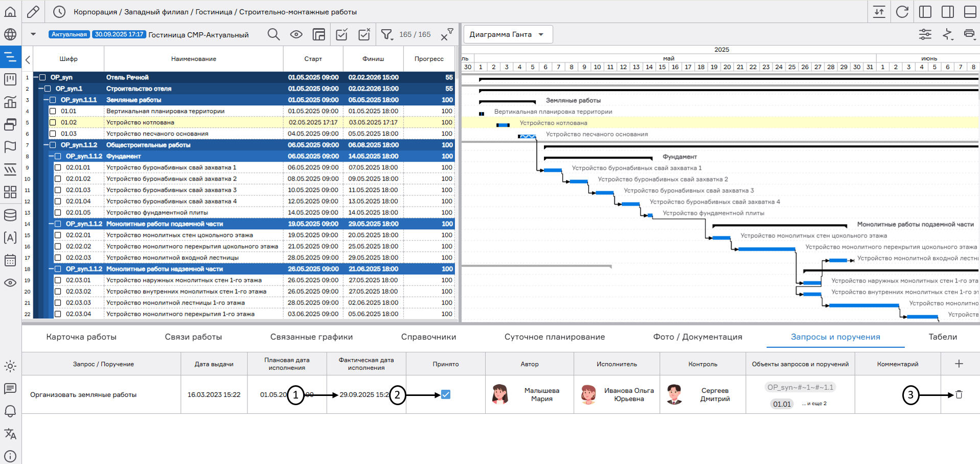Open Gantt settings sliders icon
Screen dimensions: 980x464
tap(925, 34)
